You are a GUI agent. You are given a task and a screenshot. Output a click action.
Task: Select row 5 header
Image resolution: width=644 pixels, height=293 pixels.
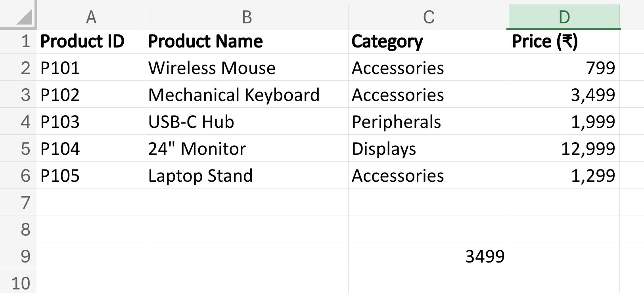point(24,148)
